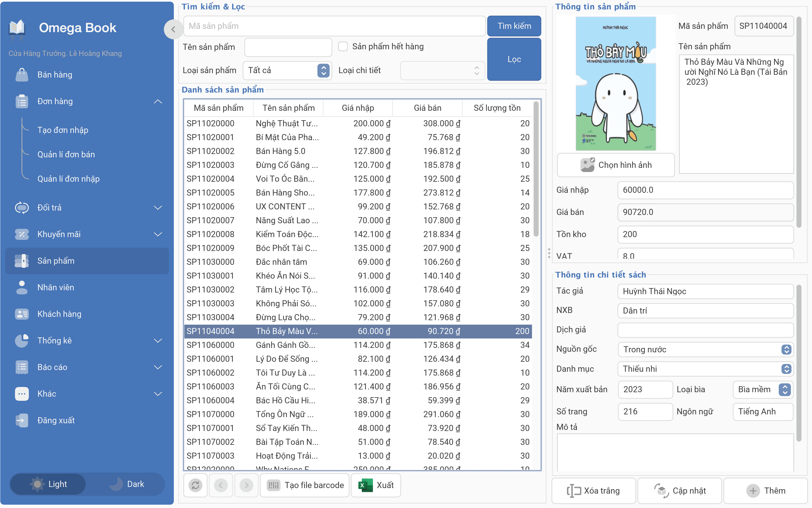Open Tạo đơn nhập submenu item
812x508 pixels.
[x=63, y=130]
